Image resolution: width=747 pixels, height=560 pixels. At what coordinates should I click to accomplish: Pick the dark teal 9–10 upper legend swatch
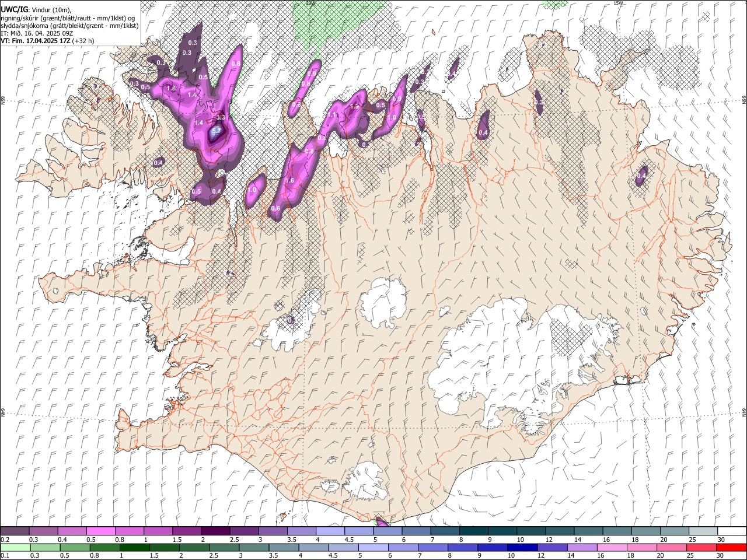pyautogui.click(x=502, y=531)
